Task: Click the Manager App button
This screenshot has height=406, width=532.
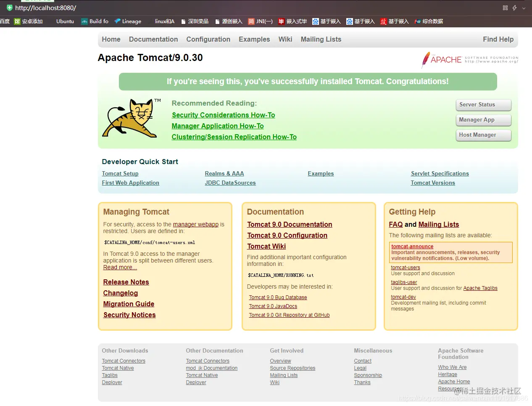Action: click(483, 120)
